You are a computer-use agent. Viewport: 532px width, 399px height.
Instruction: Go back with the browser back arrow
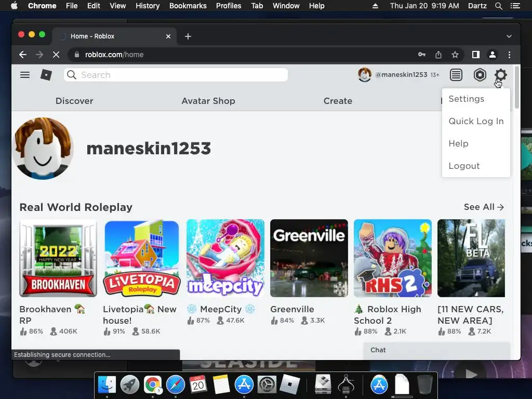(23, 55)
